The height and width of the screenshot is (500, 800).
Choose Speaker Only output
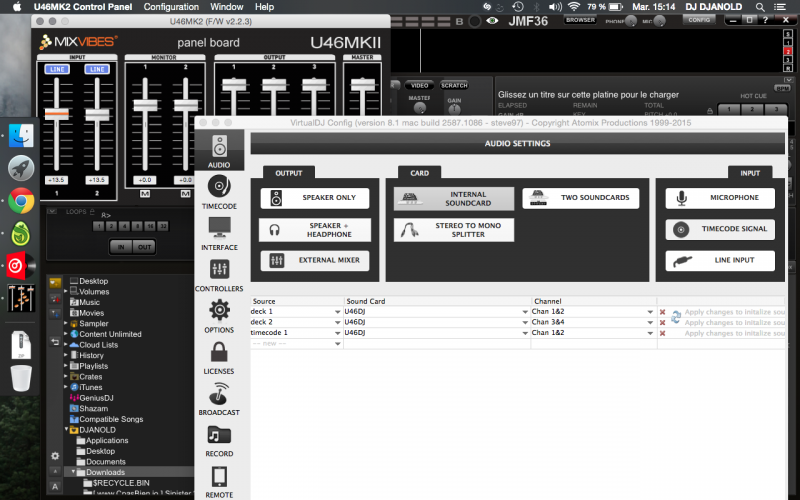[315, 198]
